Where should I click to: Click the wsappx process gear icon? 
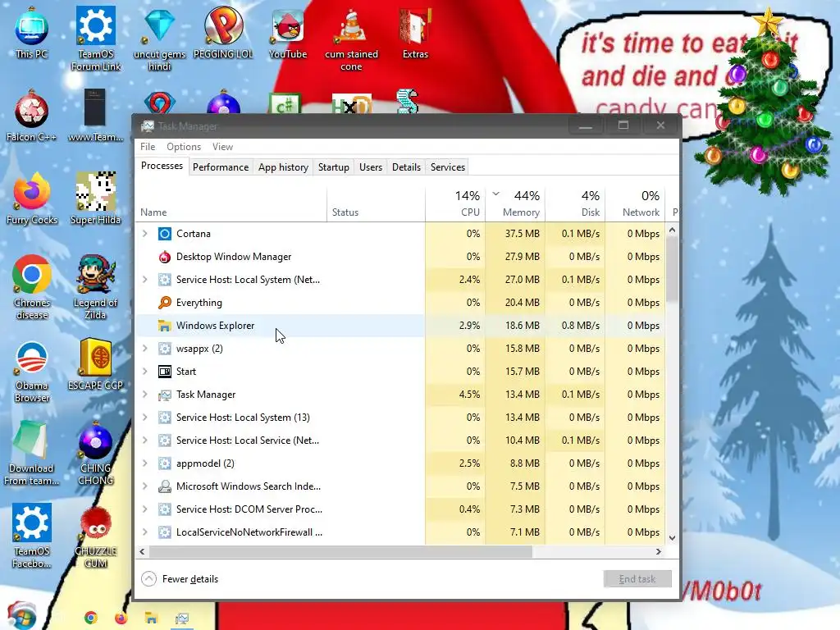pyautogui.click(x=164, y=349)
